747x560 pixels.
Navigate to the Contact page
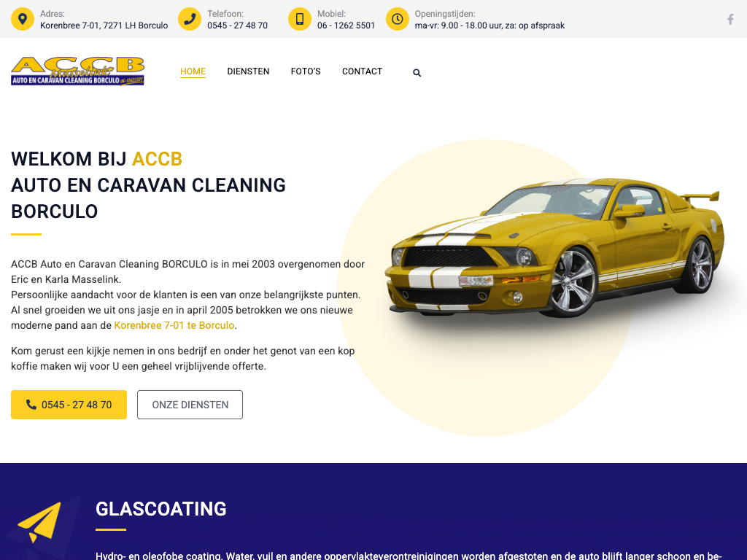(x=362, y=71)
